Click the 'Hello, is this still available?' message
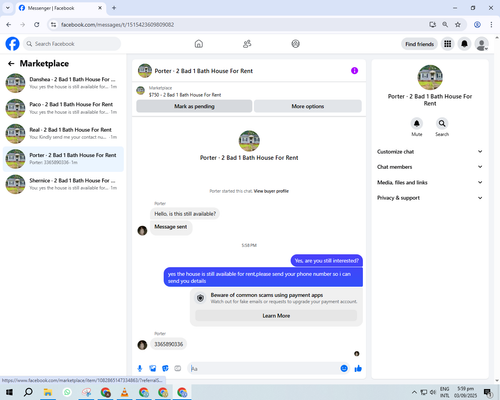 coord(185,214)
